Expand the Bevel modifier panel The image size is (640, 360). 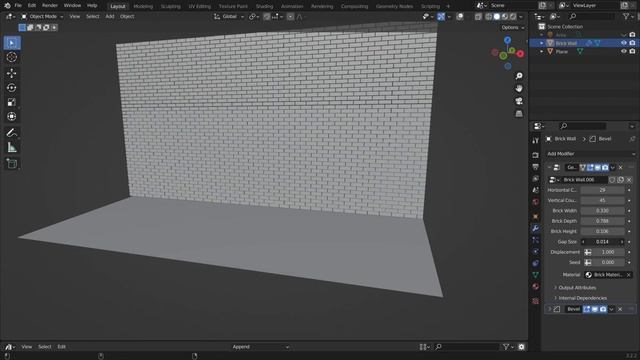coord(549,309)
